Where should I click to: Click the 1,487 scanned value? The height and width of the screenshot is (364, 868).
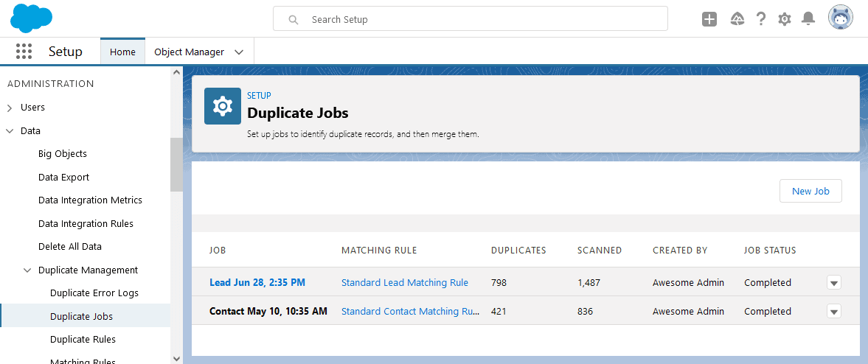589,282
